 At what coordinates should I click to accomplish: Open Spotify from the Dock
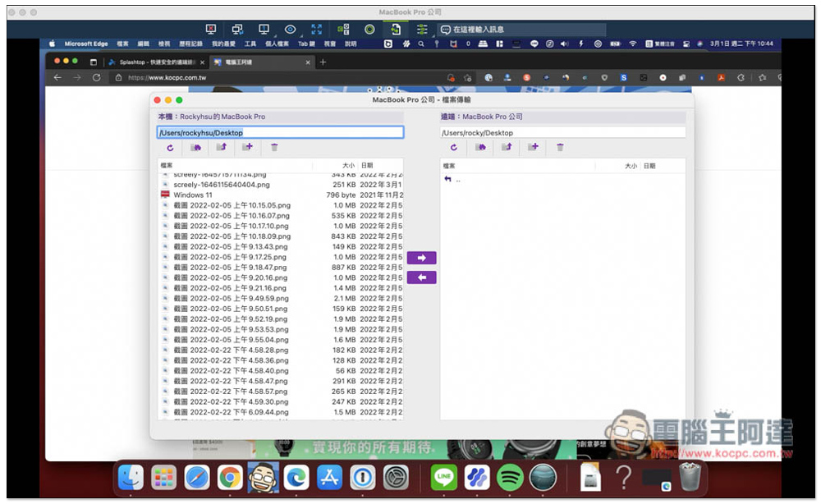pyautogui.click(x=510, y=477)
